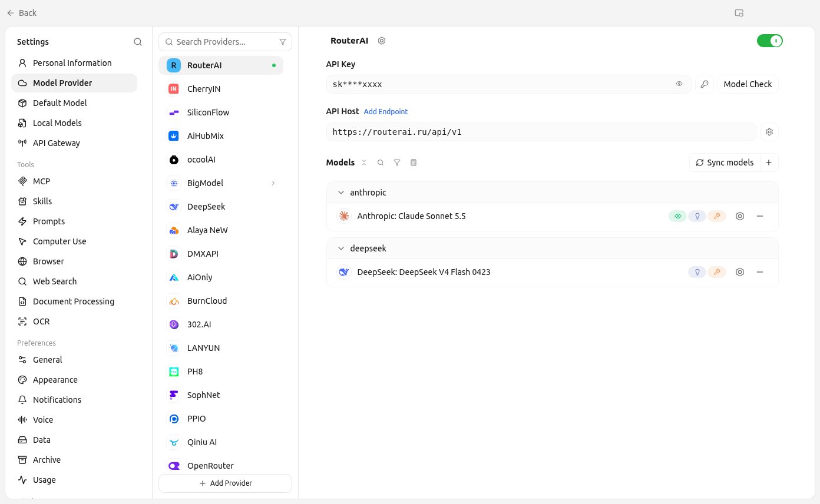Viewport: 820px width, 504px height.
Task: Click Add Provider button
Action: click(225, 483)
